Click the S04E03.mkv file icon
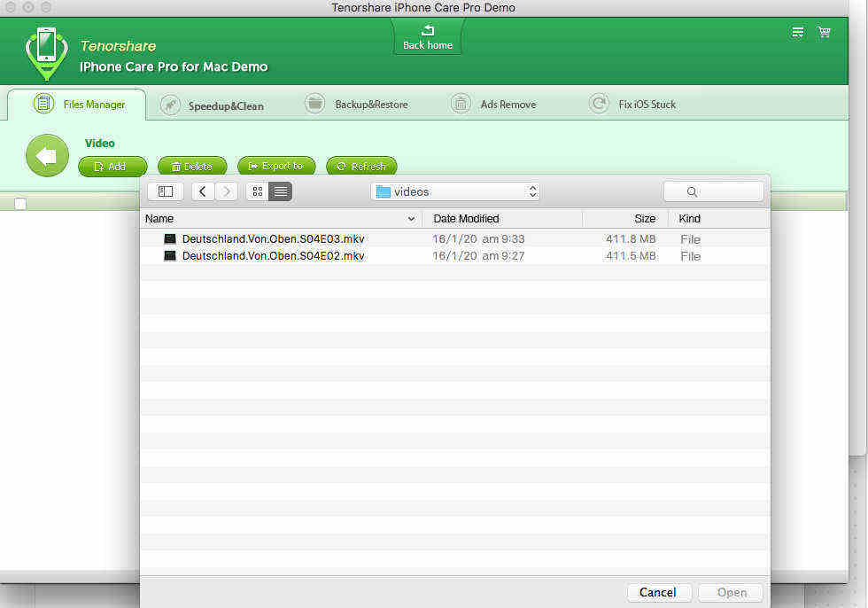The image size is (868, 608). point(170,238)
